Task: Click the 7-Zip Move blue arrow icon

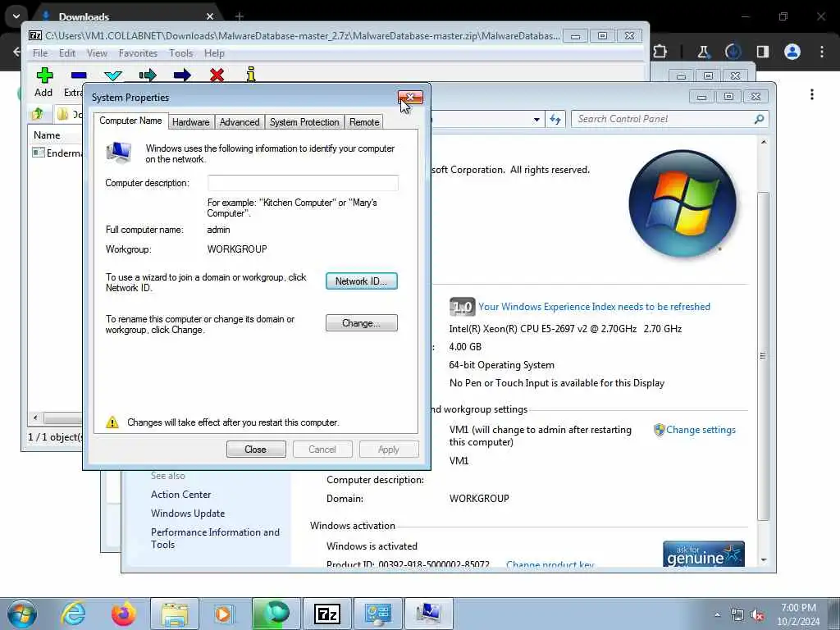Action: point(182,75)
